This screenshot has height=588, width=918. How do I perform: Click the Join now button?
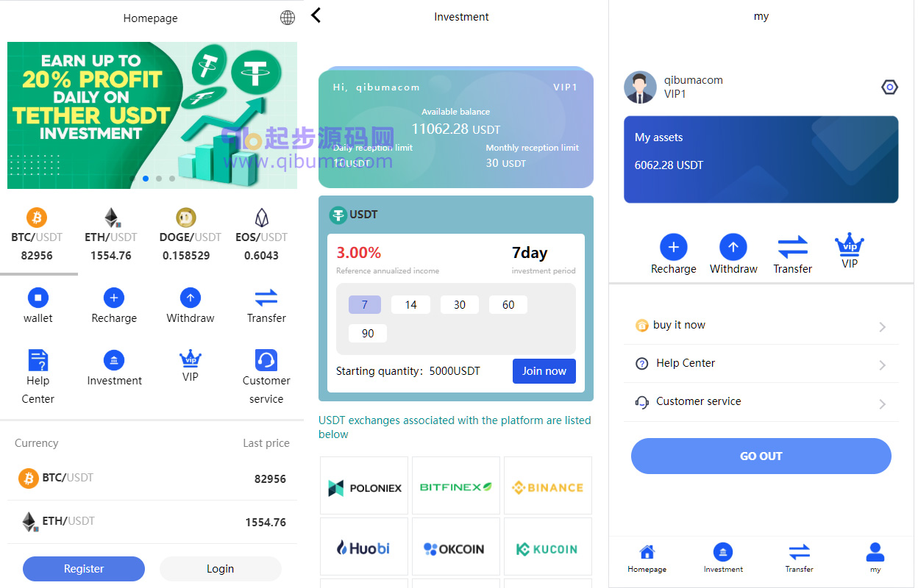pos(544,371)
